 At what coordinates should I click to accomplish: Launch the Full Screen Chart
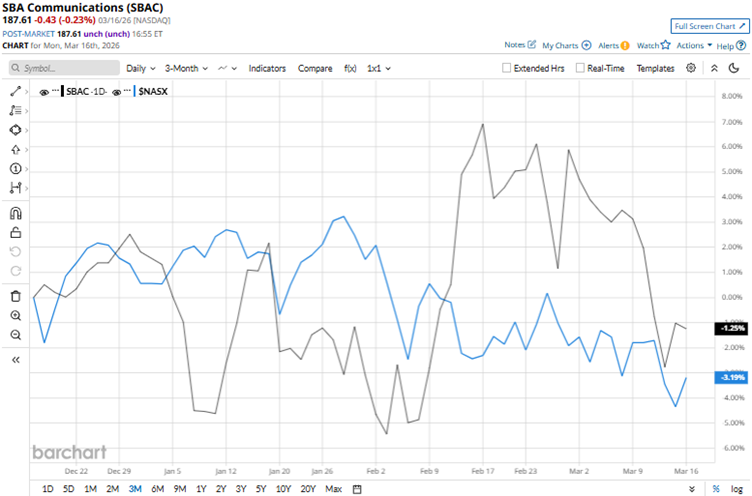pos(710,26)
